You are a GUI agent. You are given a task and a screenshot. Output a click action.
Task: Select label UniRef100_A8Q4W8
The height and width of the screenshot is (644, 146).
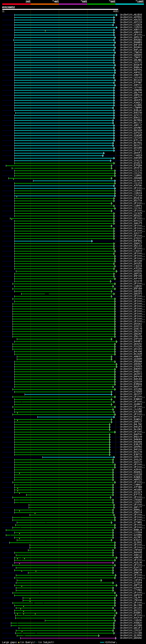click(x=131, y=178)
